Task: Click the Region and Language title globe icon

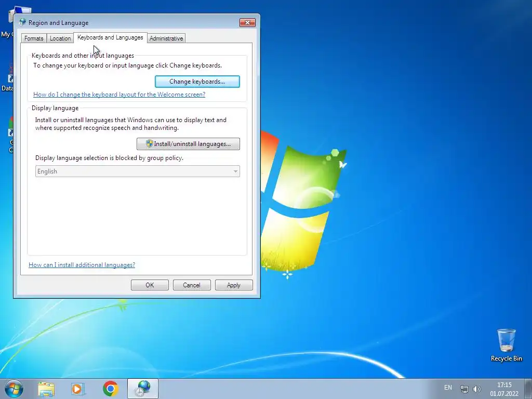Action: [x=23, y=22]
